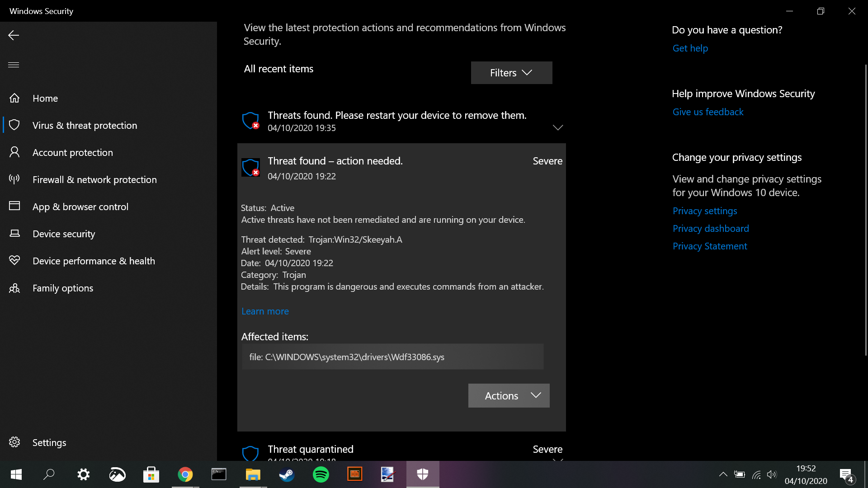Screen dimensions: 868x488
Task: Open Microsoft Store from the taskbar
Action: 151,474
